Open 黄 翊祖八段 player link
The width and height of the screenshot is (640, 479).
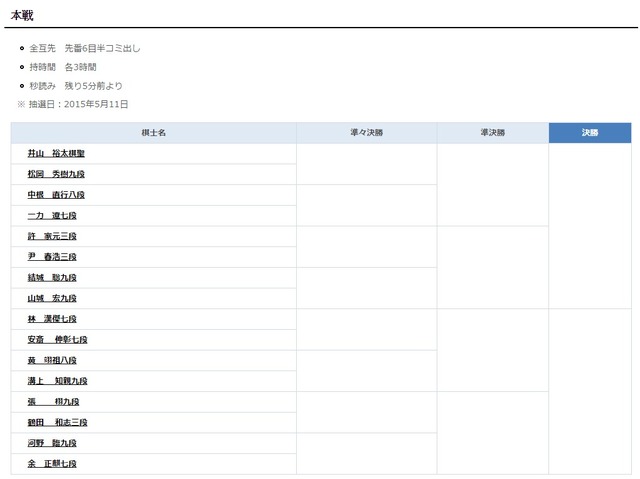point(52,360)
